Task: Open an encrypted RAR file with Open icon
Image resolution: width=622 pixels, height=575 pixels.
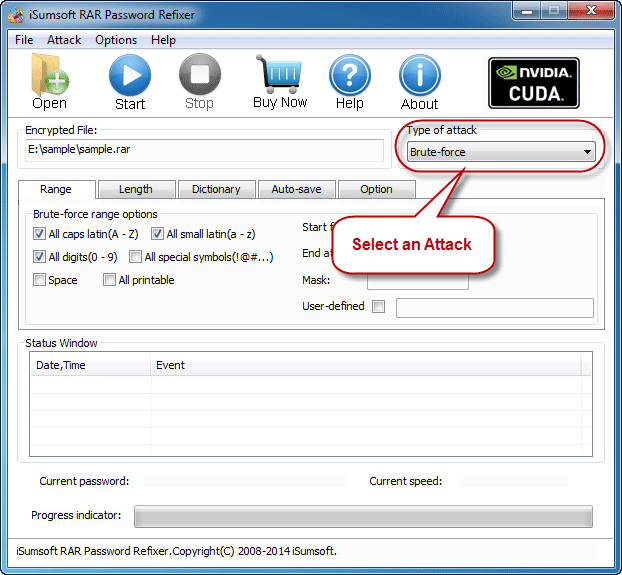Action: point(50,75)
